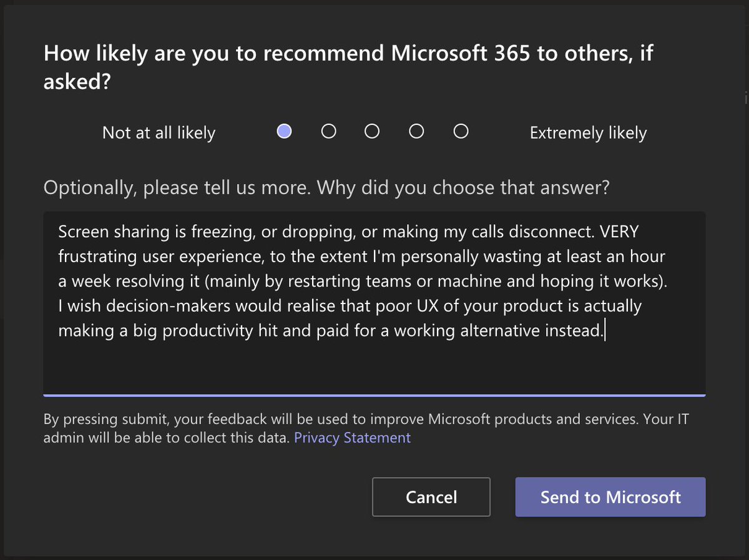This screenshot has width=749, height=560.
Task: Choose the second rating radio button
Action: [x=328, y=132]
